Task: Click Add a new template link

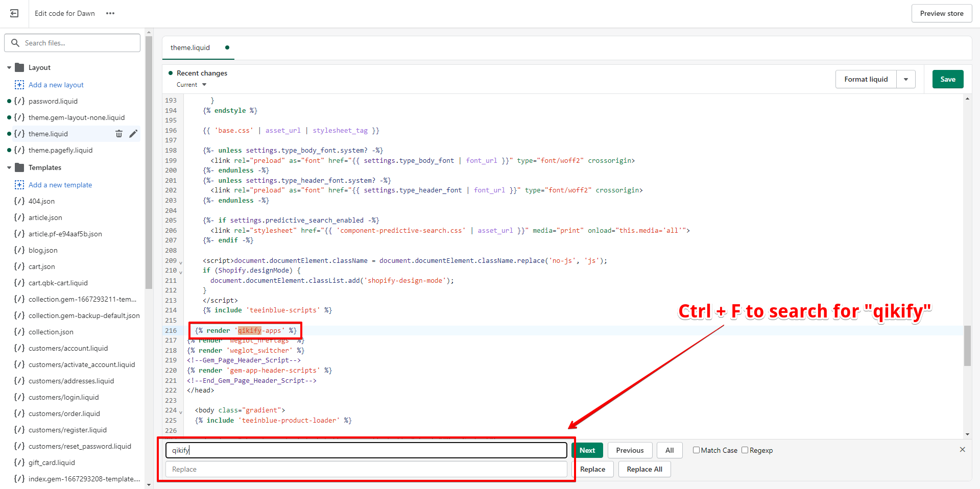Action: (60, 185)
